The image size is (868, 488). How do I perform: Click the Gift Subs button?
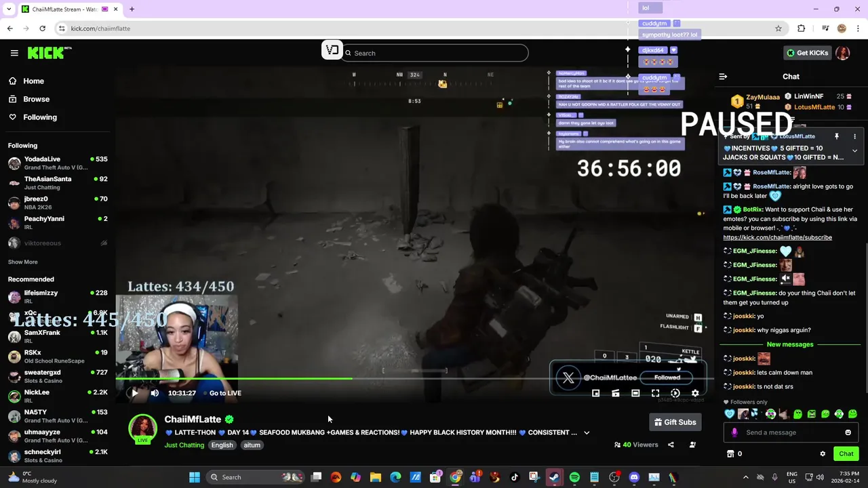point(675,422)
